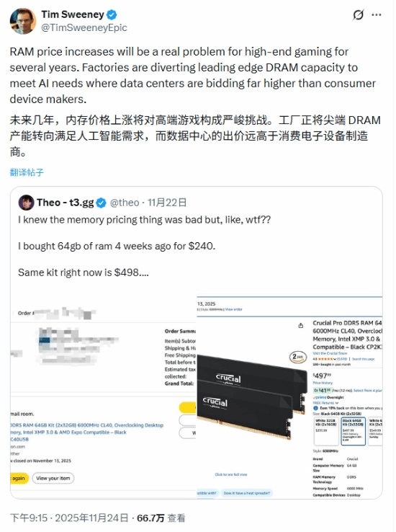The width and height of the screenshot is (396, 532).
Task: Click the verified badge next to Theo - t3.gg
Action: pyautogui.click(x=101, y=203)
